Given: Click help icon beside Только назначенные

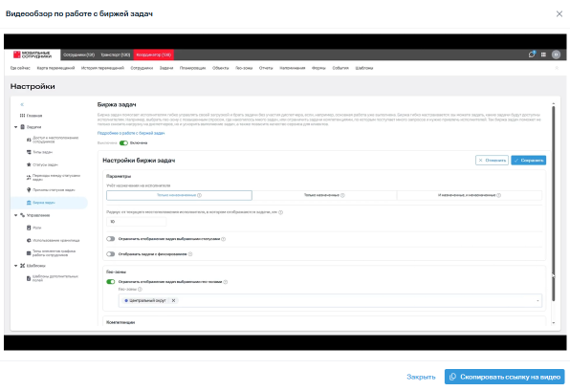Looking at the screenshot, I should tap(342, 195).
